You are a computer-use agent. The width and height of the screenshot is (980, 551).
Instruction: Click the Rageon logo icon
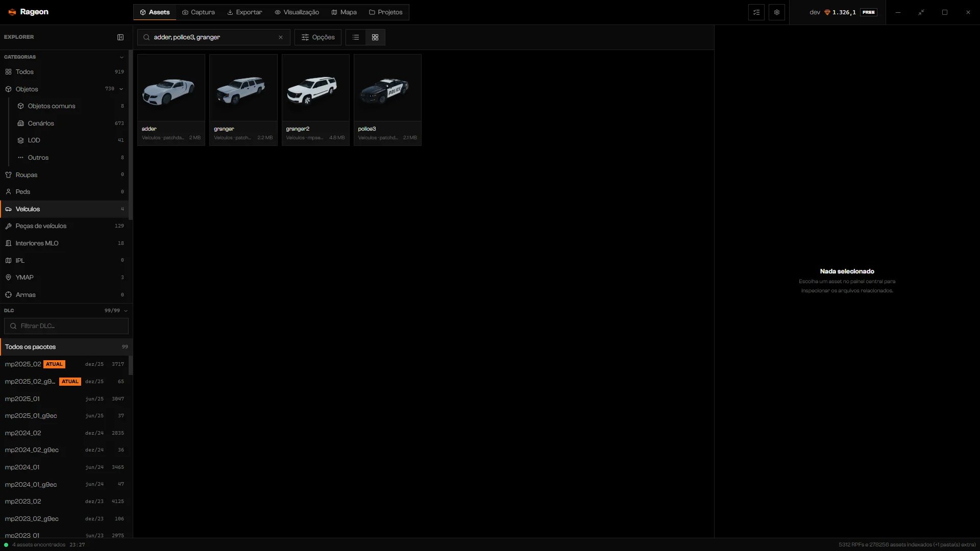tap(12, 12)
